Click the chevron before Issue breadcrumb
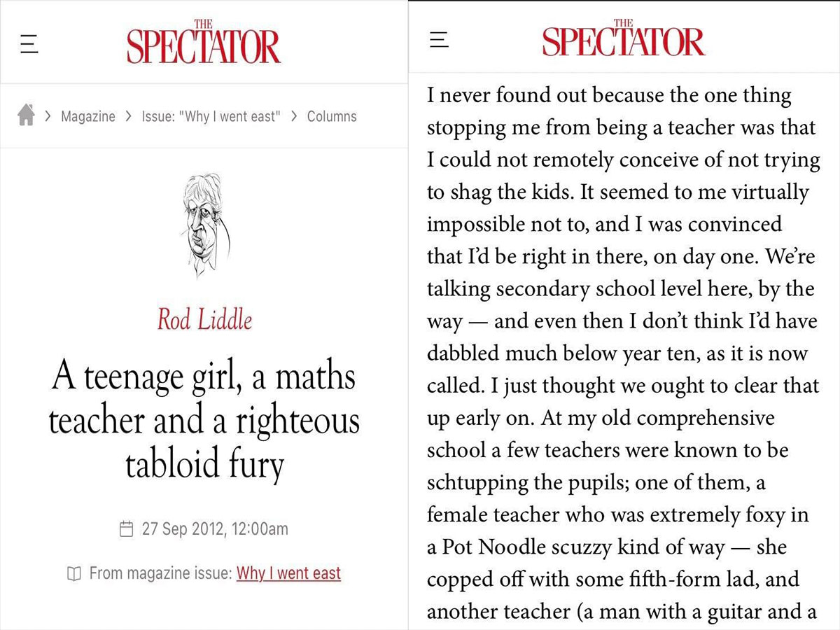The height and width of the screenshot is (630, 840). click(x=128, y=116)
